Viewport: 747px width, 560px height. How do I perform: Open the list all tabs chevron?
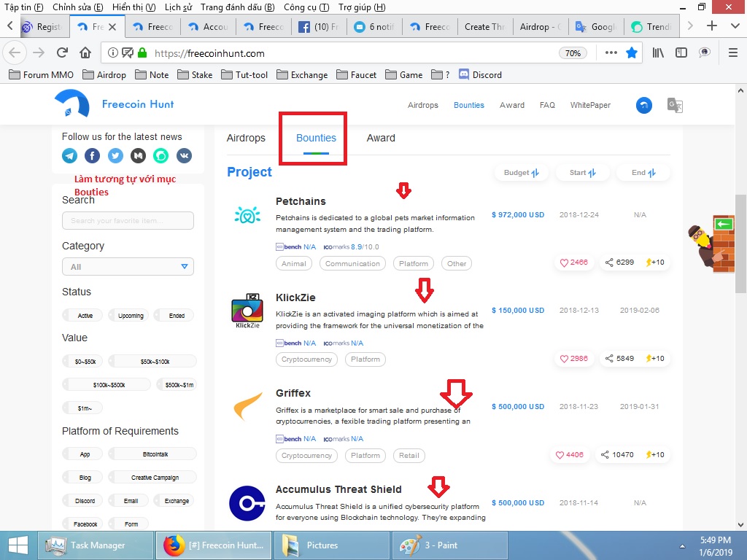pos(735,26)
